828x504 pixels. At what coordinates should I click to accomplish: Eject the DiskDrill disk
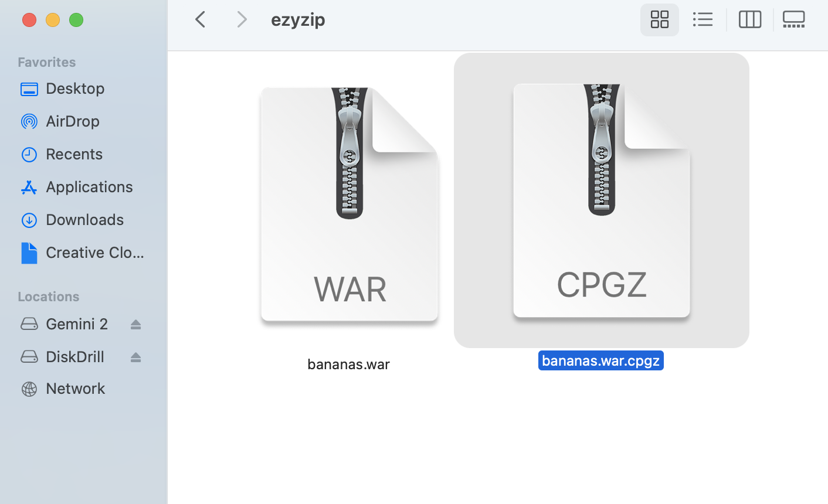(x=135, y=356)
